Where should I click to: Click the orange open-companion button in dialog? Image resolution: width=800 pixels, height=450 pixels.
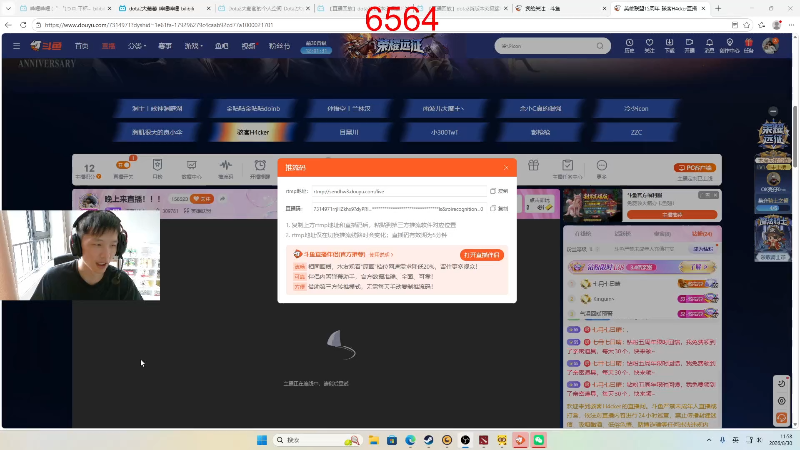point(482,255)
